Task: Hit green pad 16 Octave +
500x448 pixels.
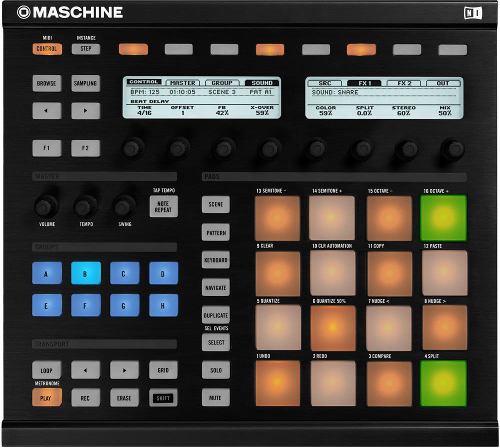Action: [443, 218]
